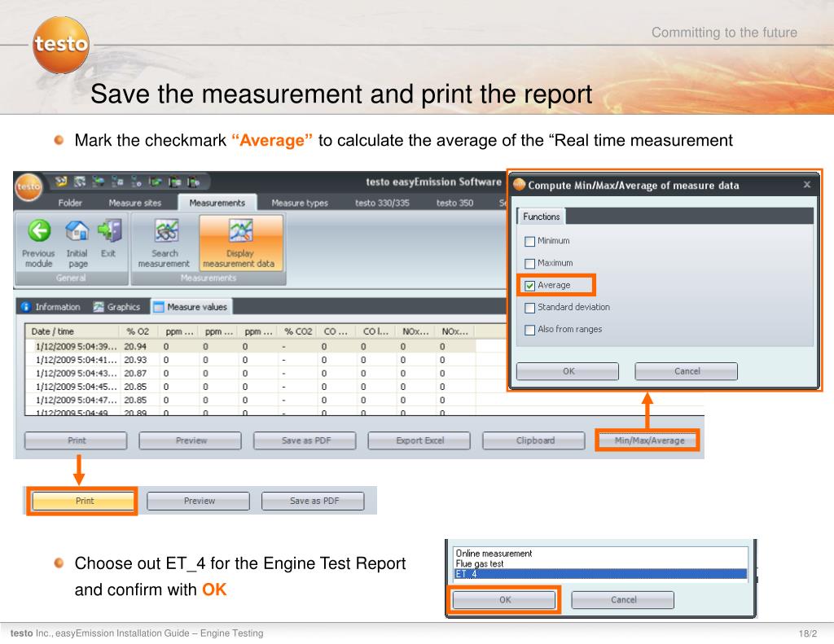Select row 1/12/2009 5:04:41
Image resolution: width=834 pixels, height=644 pixels.
click(x=250, y=360)
